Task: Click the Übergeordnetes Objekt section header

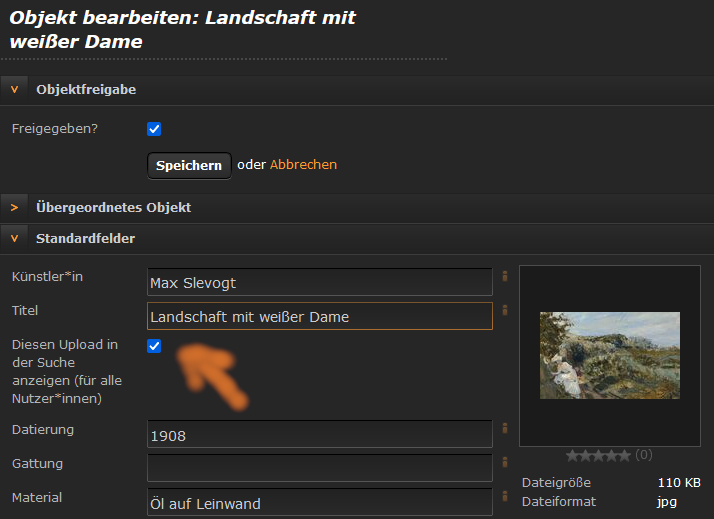Action: click(357, 208)
